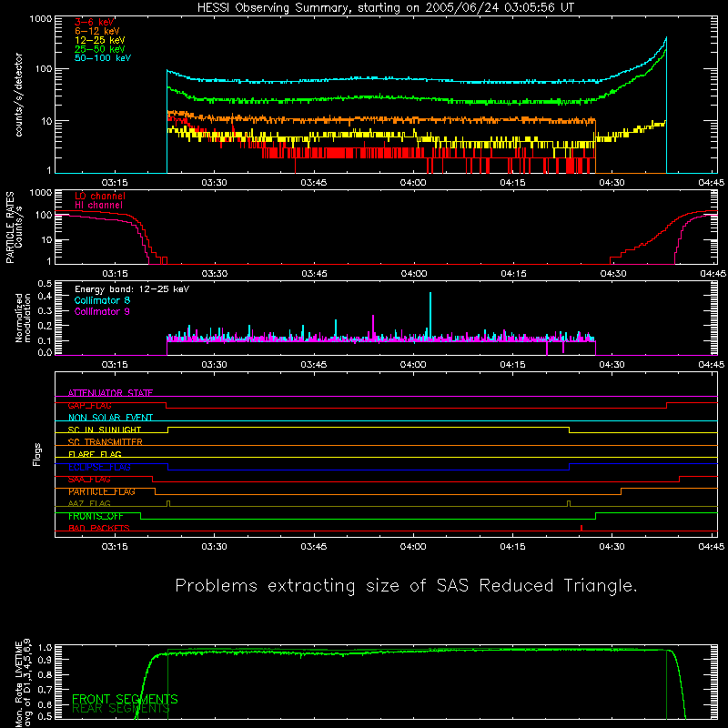Click 03:30 tick label under particle rates plot
This screenshot has height=728, width=728.
click(x=215, y=274)
